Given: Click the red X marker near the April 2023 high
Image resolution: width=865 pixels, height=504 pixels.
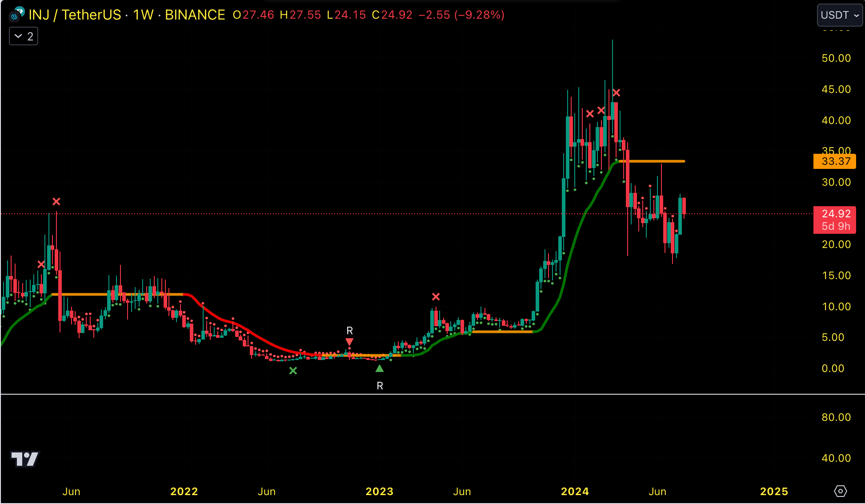Looking at the screenshot, I should click(436, 296).
